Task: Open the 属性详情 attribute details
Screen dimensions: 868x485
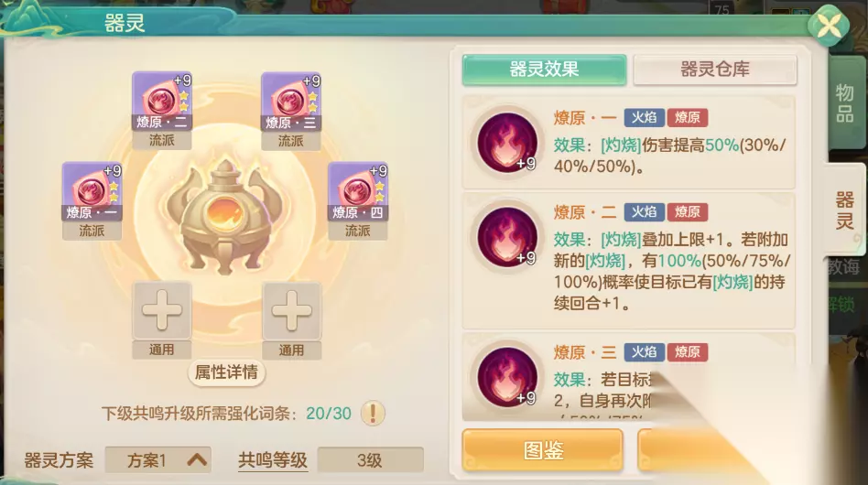Action: 226,372
